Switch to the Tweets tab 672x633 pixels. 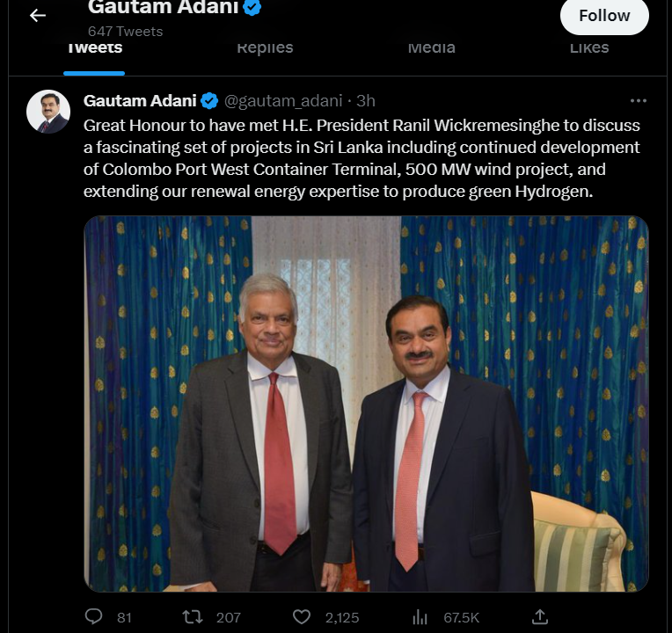pyautogui.click(x=94, y=48)
